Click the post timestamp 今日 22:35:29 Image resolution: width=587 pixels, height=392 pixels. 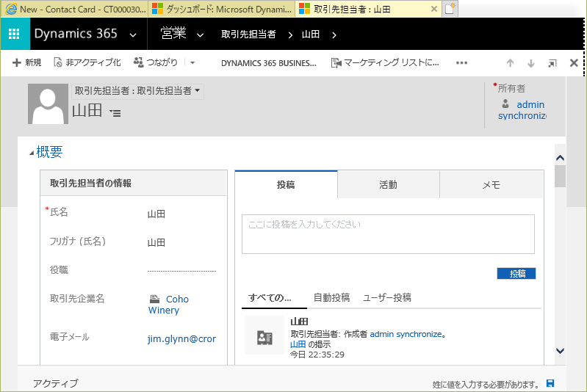(x=317, y=355)
